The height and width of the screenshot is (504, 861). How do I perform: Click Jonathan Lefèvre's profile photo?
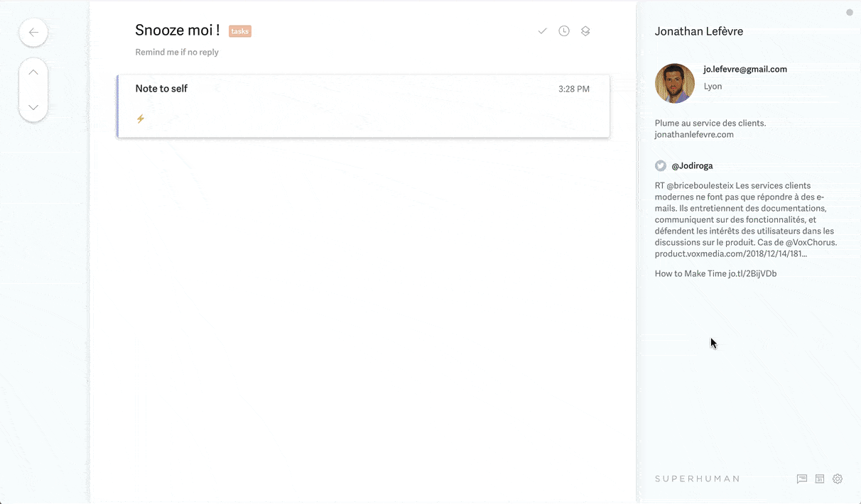pos(675,83)
